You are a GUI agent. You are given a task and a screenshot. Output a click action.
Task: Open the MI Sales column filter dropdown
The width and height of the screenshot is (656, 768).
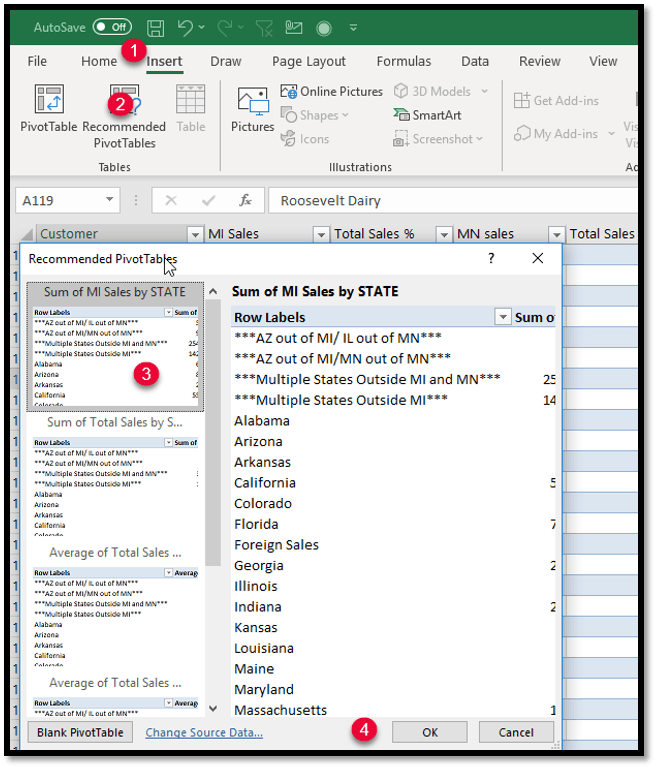click(321, 234)
